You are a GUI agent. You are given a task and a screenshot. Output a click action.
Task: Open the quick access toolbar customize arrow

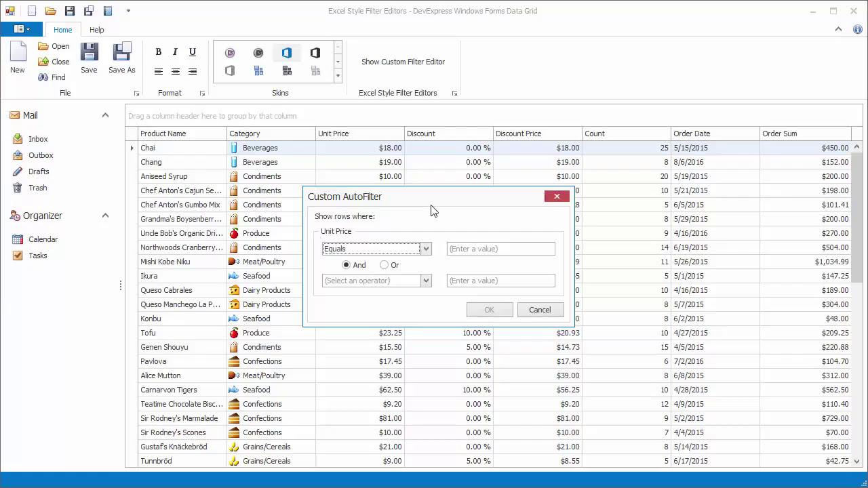click(129, 11)
